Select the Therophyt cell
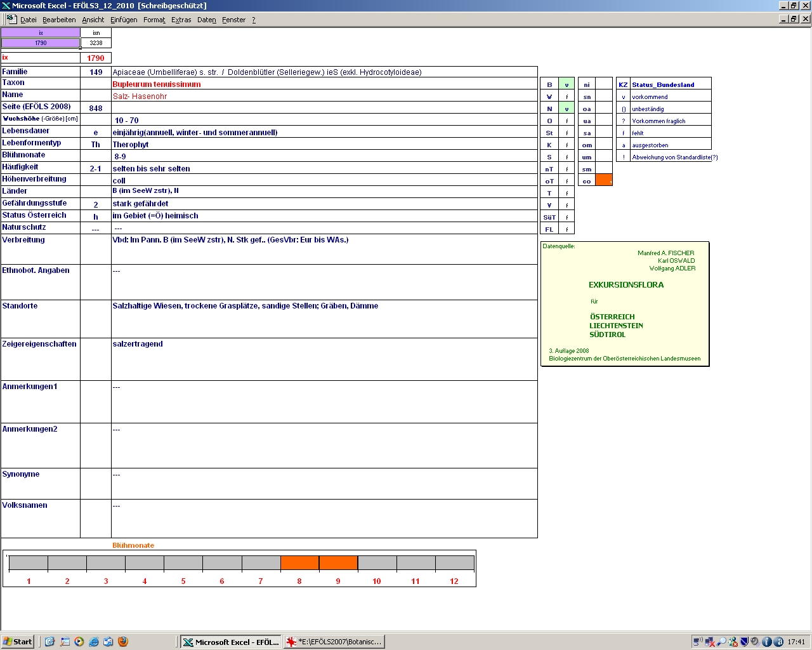 [324, 144]
